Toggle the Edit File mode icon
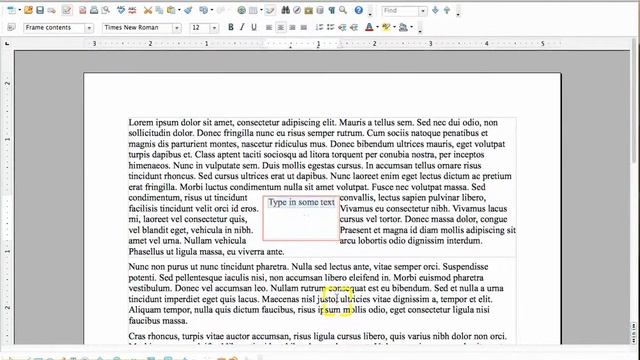 pyautogui.click(x=67, y=10)
